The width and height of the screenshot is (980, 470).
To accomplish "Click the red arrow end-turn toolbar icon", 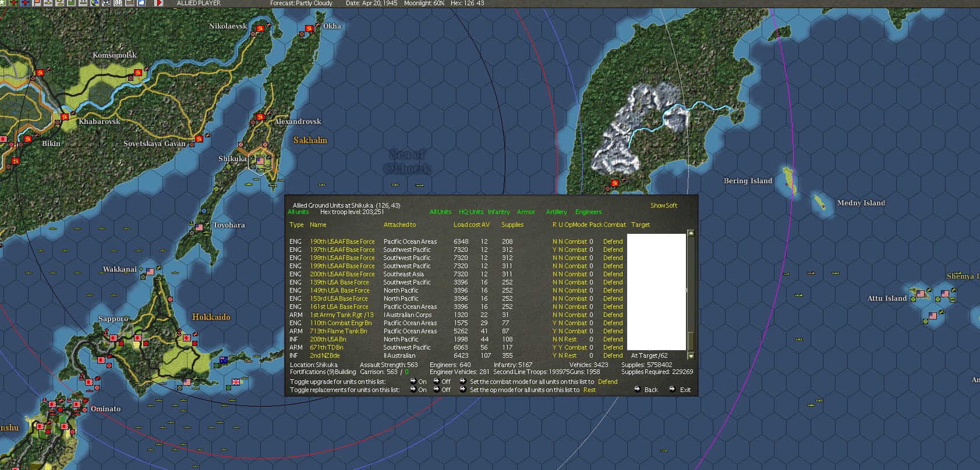I will (158, 3).
